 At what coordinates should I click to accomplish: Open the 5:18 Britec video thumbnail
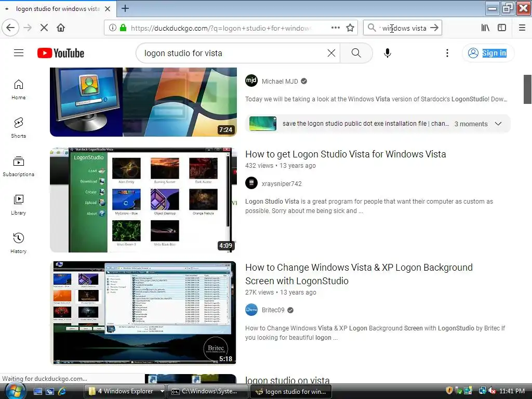click(x=143, y=313)
